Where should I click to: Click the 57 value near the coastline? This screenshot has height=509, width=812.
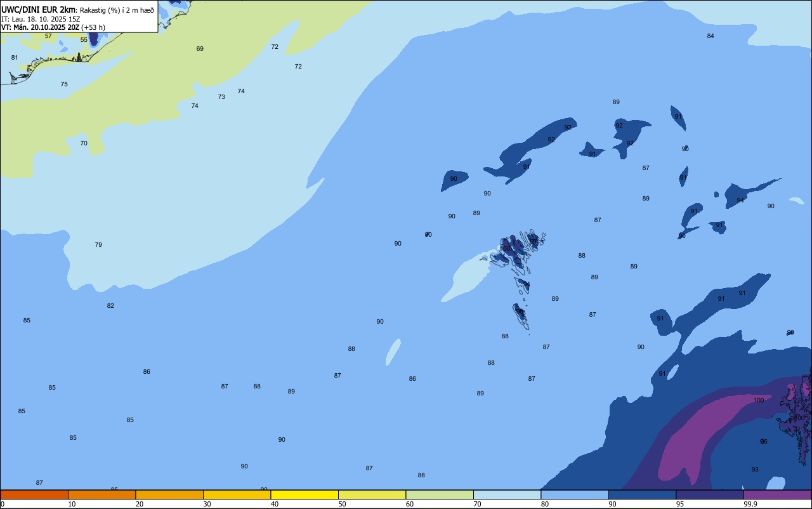(48, 36)
